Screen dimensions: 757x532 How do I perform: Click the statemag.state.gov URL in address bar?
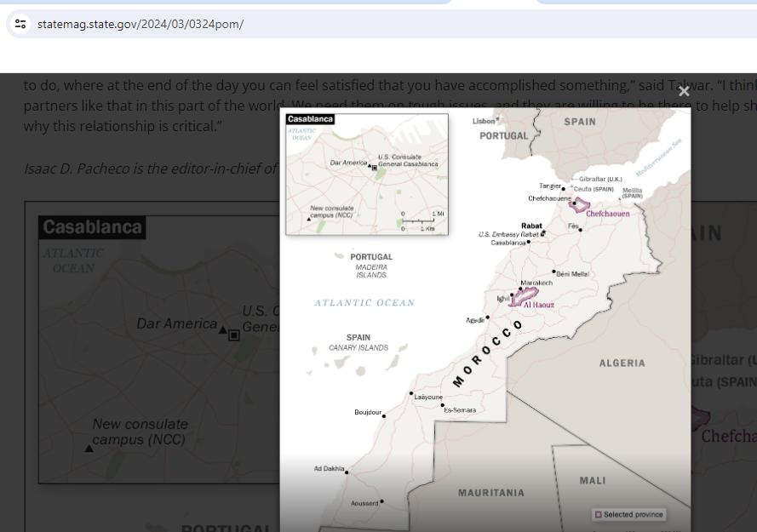click(x=141, y=24)
